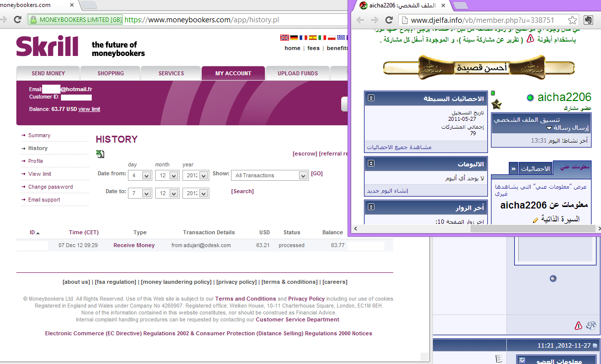601x364 pixels.
Task: Switch to the الاحصائيات profile tab
Action: (535, 169)
